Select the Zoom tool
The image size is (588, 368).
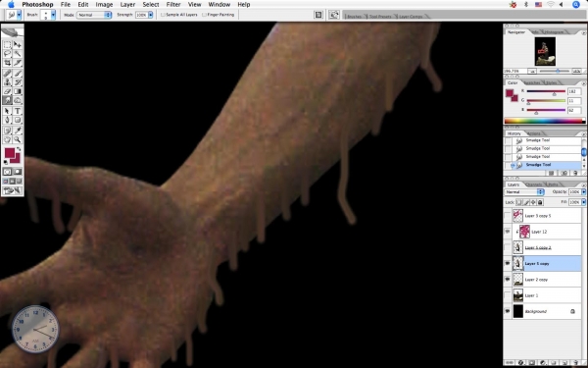pos(18,139)
